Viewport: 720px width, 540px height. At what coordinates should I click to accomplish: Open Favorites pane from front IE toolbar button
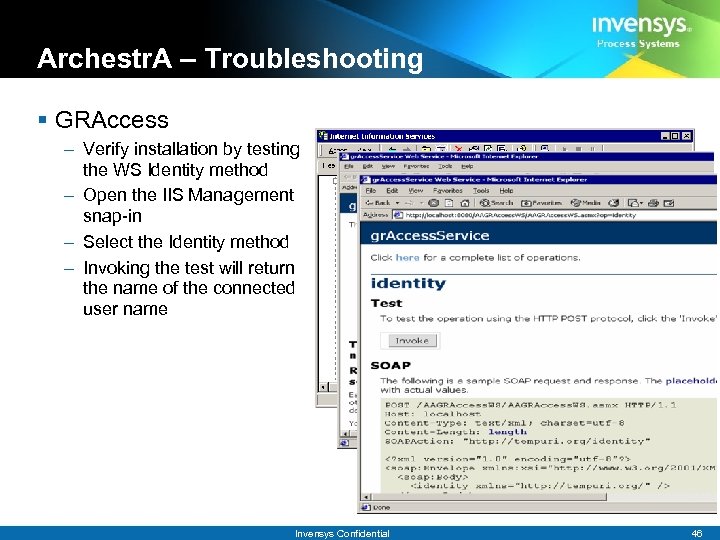click(541, 202)
